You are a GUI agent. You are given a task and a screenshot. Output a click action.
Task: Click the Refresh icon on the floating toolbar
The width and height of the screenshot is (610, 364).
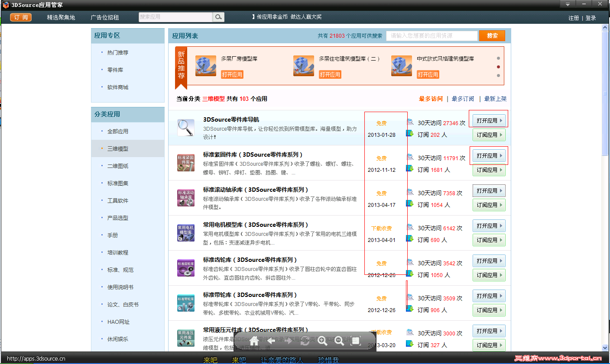click(x=305, y=341)
